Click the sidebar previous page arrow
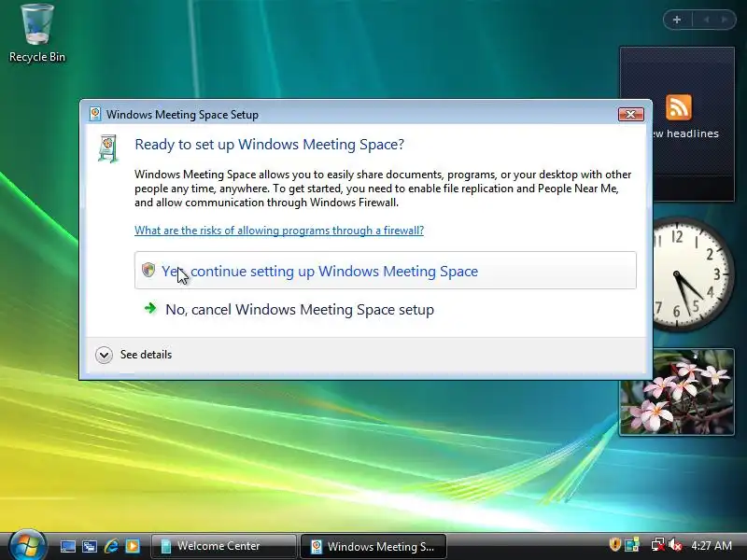 click(x=706, y=20)
